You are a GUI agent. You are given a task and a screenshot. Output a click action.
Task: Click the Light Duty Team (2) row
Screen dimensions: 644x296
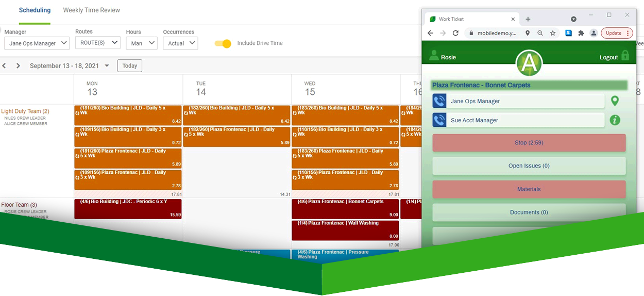point(25,111)
